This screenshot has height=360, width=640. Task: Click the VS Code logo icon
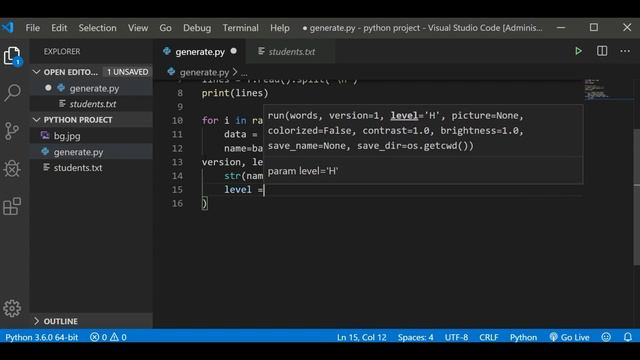pos(7,27)
